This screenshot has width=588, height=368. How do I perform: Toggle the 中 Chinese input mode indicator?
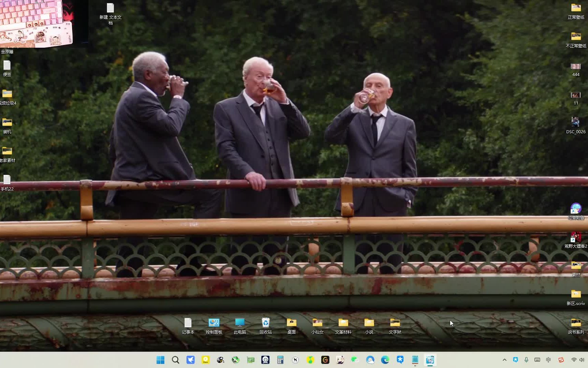pos(548,360)
